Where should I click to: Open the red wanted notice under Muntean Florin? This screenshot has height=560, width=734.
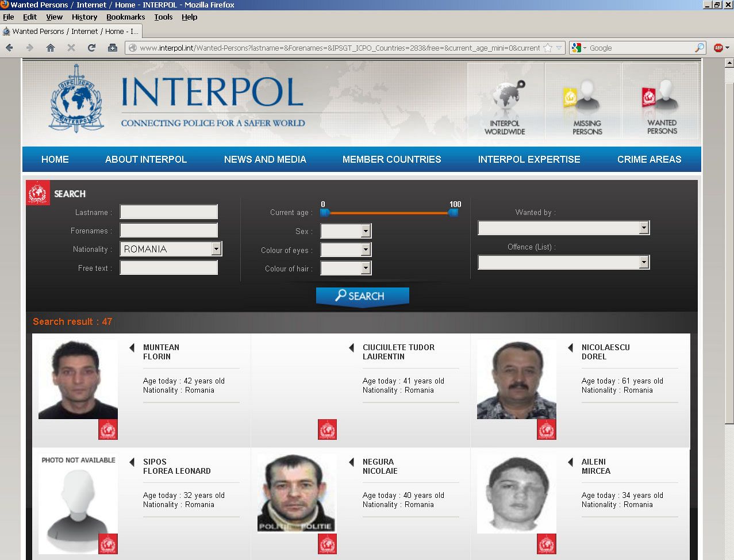pyautogui.click(x=107, y=429)
